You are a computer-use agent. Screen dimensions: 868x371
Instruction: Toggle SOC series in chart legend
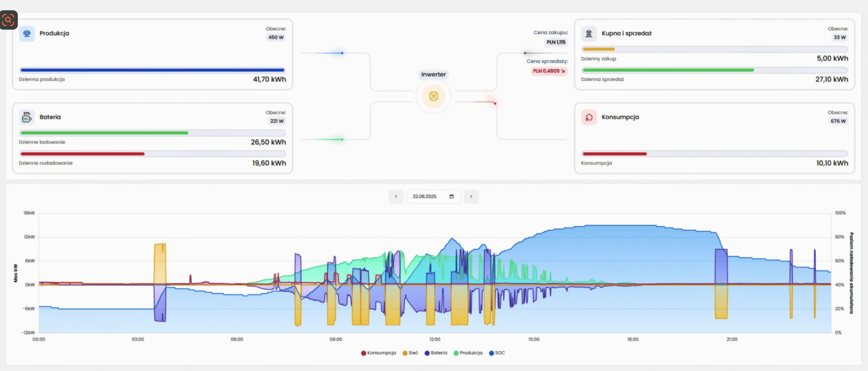click(497, 353)
